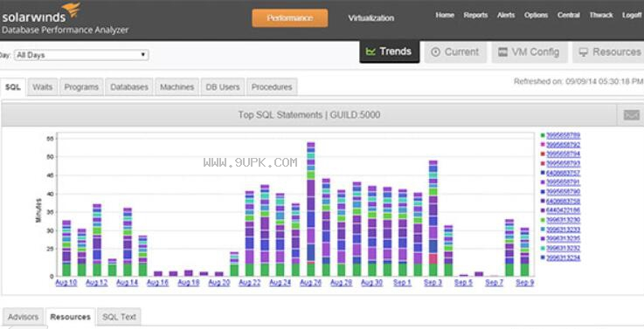Open SQL hash 3995658792 in legend
Screen dimensions: 644x329
(563, 145)
